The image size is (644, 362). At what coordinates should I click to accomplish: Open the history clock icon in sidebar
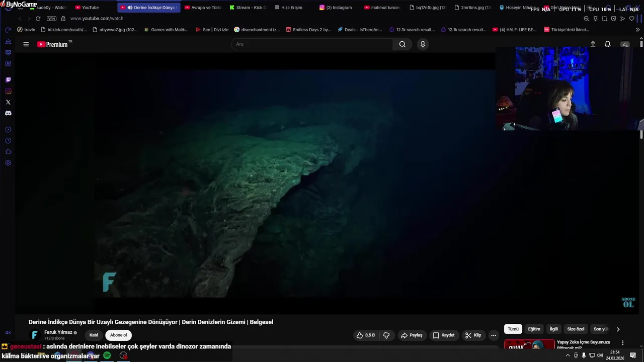coord(8,141)
